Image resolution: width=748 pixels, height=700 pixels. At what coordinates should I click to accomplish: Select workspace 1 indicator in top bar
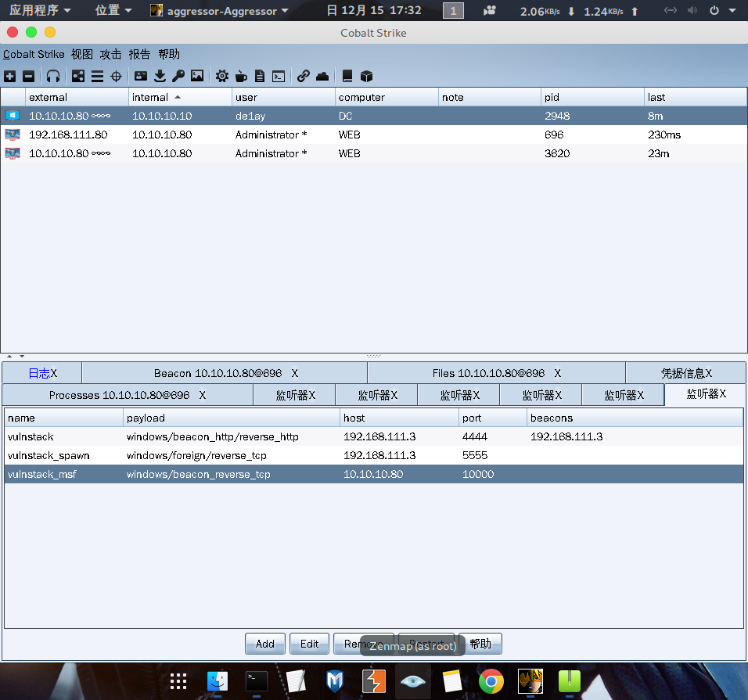pos(453,10)
